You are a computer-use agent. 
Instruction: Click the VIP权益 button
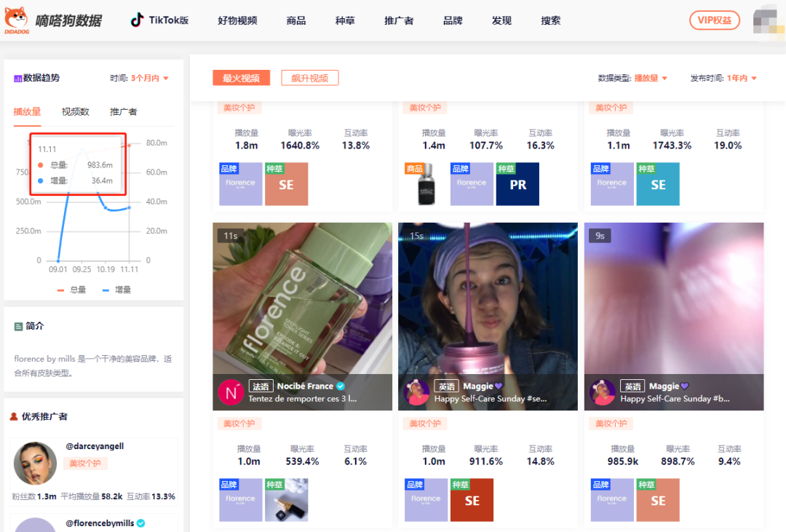[714, 20]
